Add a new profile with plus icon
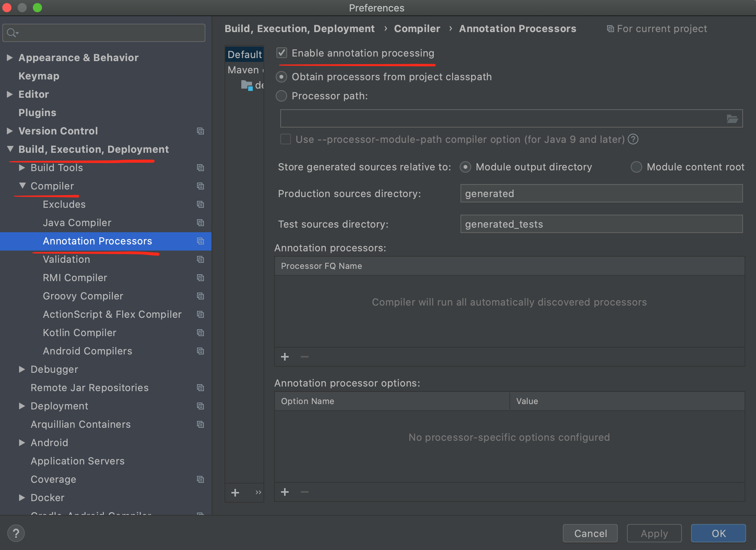Viewport: 756px width, 550px height. [x=235, y=493]
